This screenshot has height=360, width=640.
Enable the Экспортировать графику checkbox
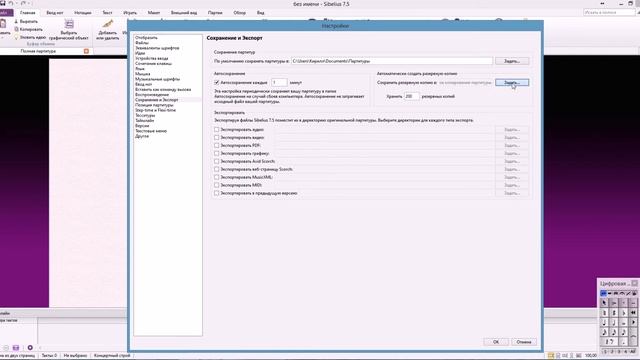coord(217,153)
